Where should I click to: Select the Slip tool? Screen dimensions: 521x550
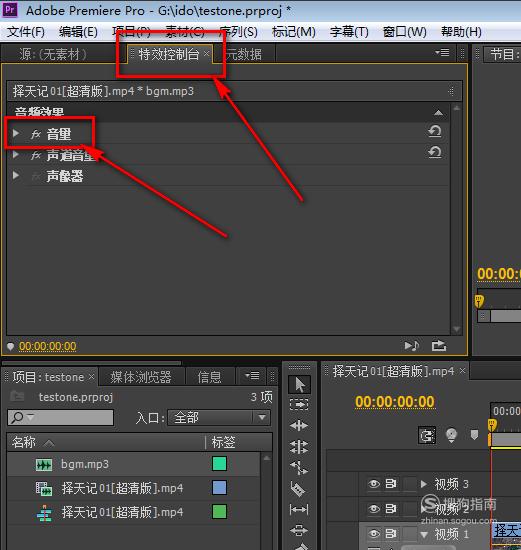(299, 509)
